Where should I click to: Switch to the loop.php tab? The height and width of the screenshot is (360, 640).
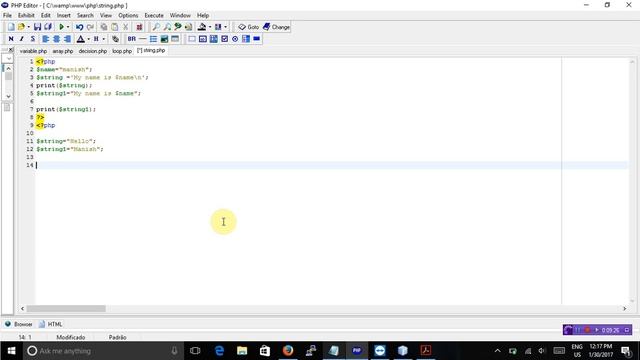coord(122,51)
